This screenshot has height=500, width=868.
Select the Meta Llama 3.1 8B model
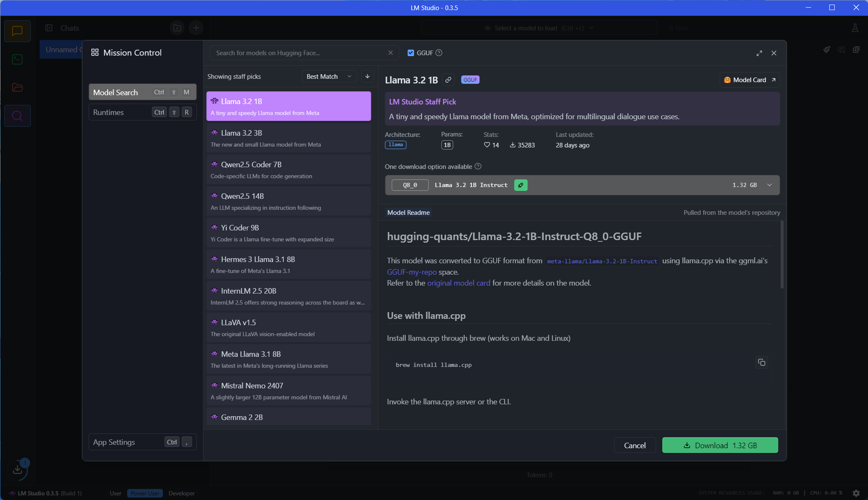(x=288, y=359)
